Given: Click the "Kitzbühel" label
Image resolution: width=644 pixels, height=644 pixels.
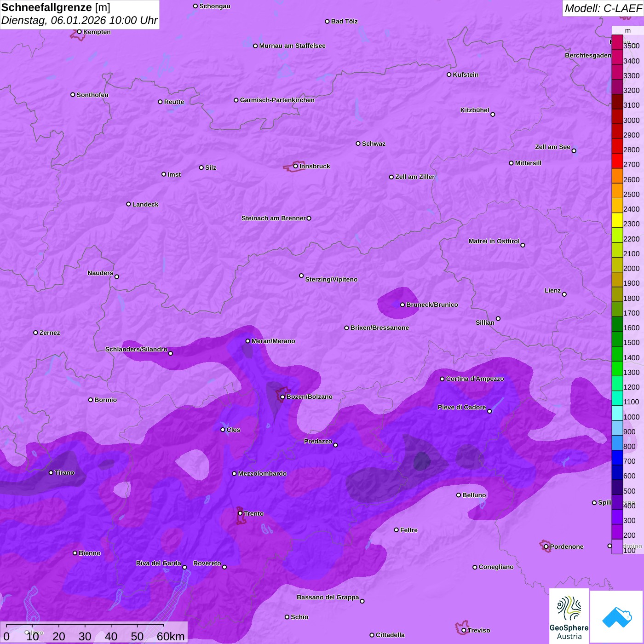Looking at the screenshot, I should pos(475,110).
